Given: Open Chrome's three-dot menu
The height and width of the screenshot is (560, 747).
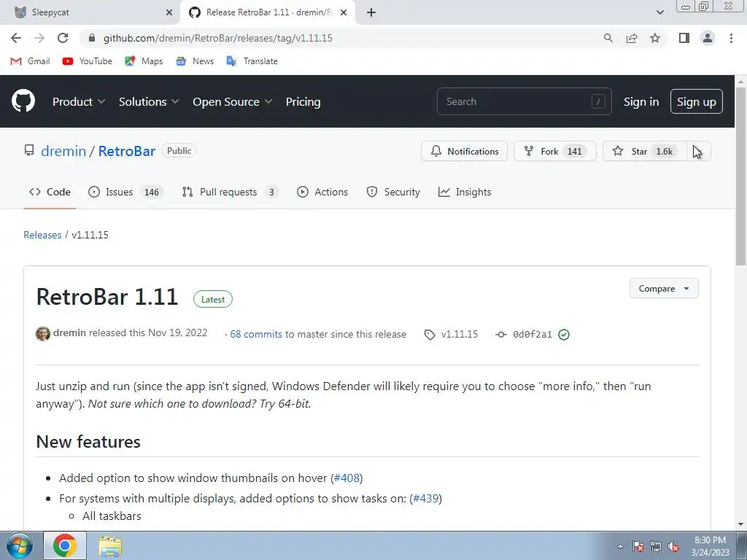Looking at the screenshot, I should pos(731,38).
